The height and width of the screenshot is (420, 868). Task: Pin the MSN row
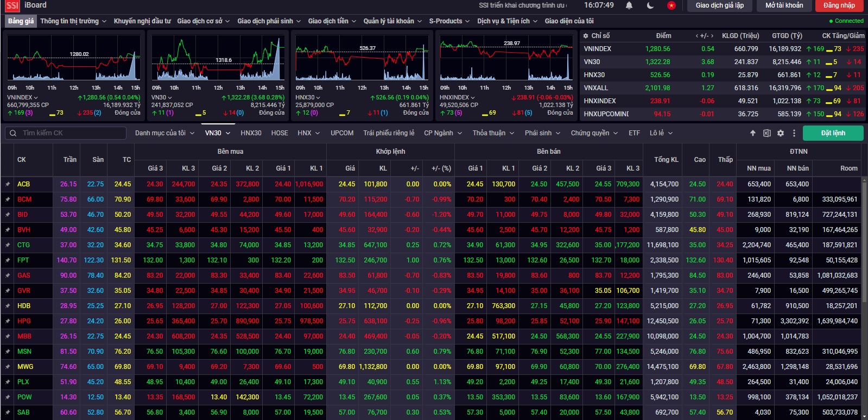[8, 352]
